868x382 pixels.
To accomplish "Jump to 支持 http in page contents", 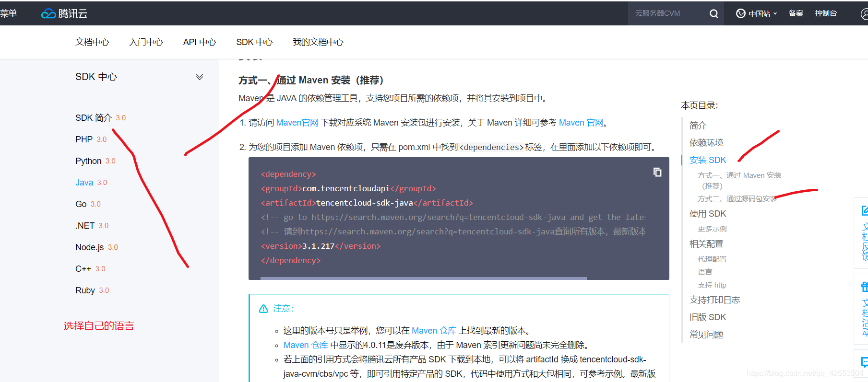I will pos(712,285).
